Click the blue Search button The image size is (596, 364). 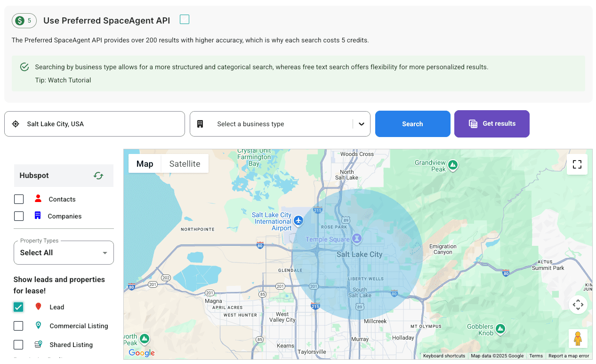click(x=412, y=124)
